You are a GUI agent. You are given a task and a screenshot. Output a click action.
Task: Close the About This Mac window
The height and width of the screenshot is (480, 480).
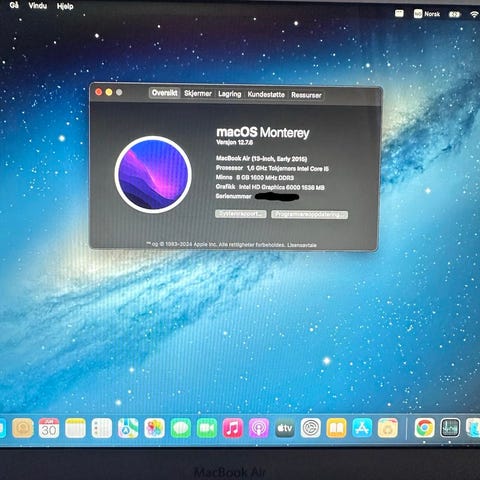point(99,92)
